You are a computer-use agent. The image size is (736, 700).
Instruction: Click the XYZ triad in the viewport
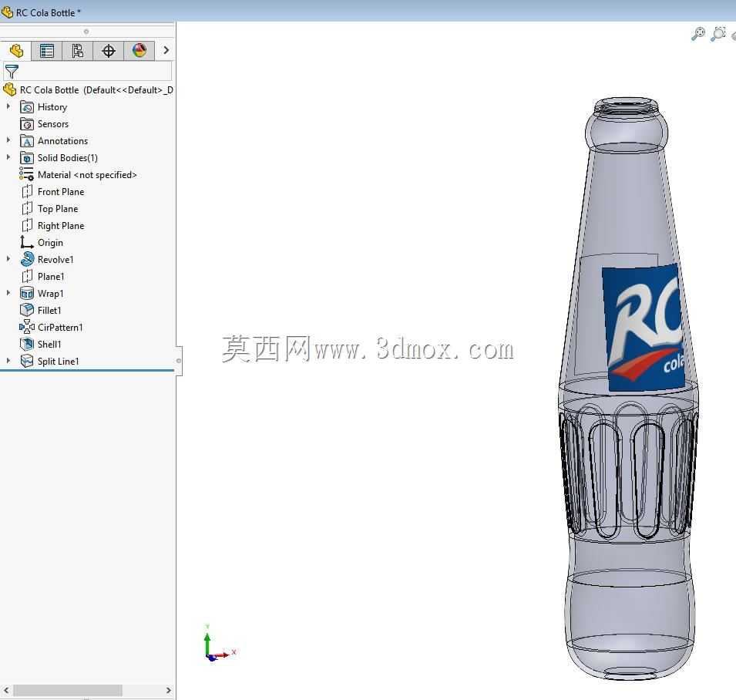[219, 644]
